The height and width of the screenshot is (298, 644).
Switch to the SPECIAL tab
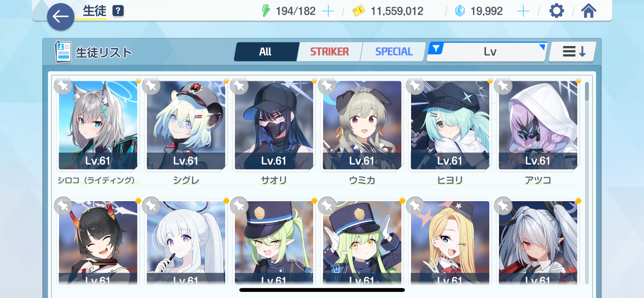coord(394,52)
